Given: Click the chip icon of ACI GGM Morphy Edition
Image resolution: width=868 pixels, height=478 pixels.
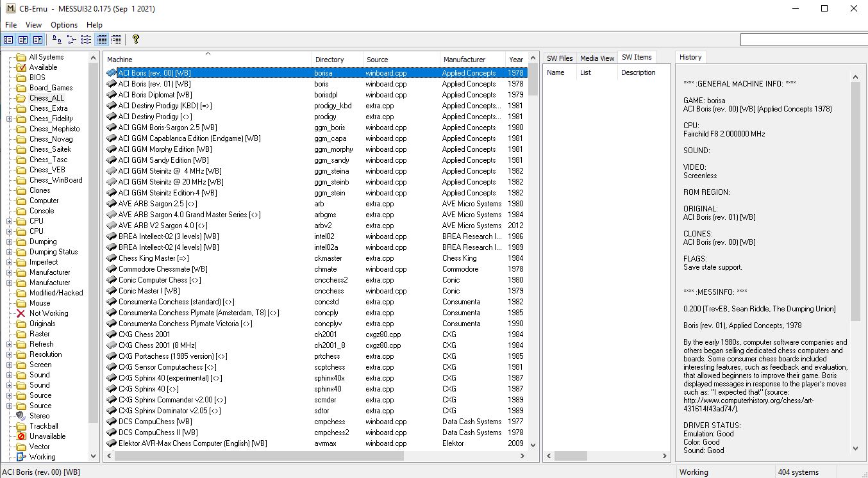Looking at the screenshot, I should tap(112, 149).
